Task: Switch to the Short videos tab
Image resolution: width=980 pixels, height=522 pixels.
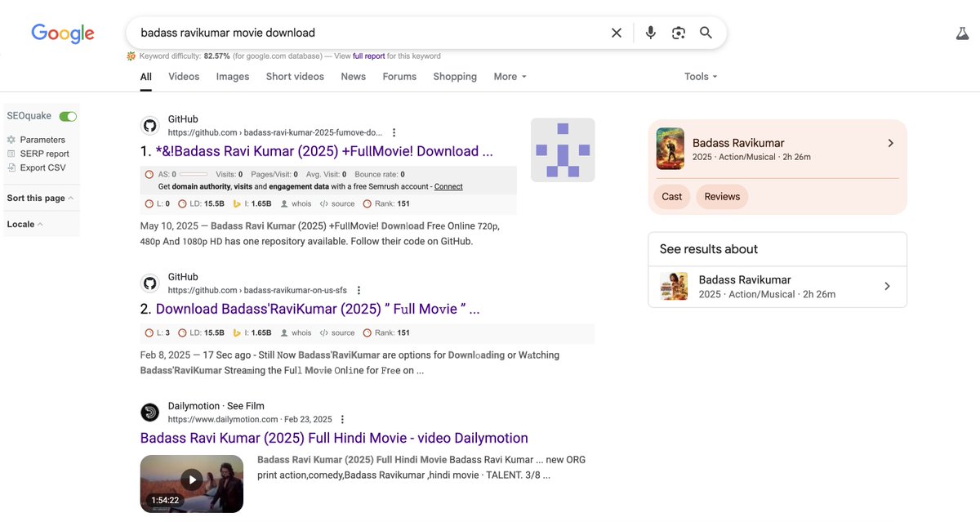Action: [295, 77]
